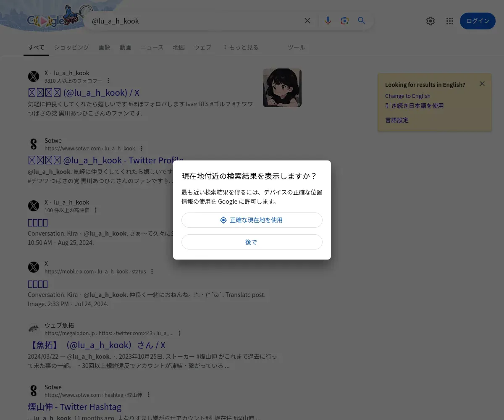Open options menu beside 9810 人以上のフォロワー
Image resolution: width=504 pixels, height=420 pixels.
(108, 81)
